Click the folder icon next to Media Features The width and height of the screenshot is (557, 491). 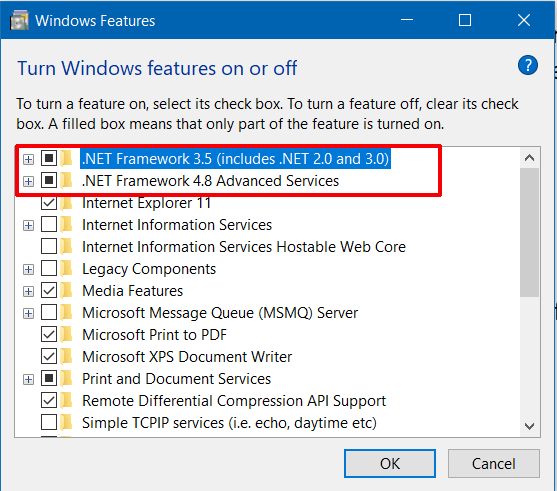pos(66,291)
